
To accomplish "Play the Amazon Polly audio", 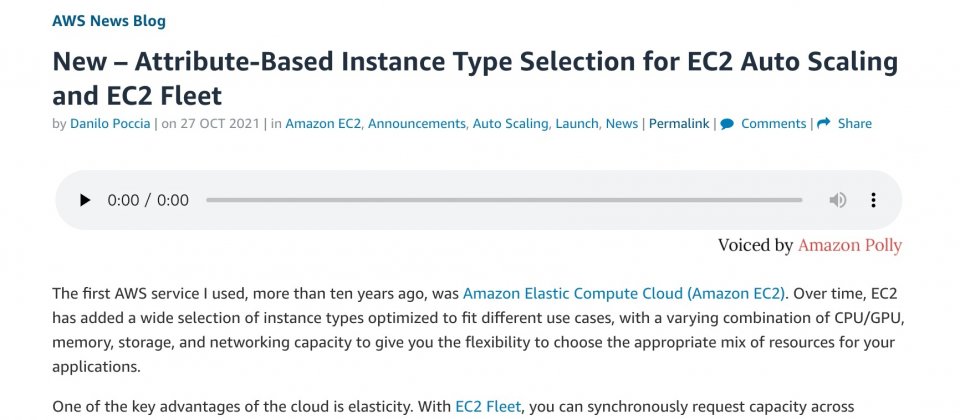I will [85, 200].
